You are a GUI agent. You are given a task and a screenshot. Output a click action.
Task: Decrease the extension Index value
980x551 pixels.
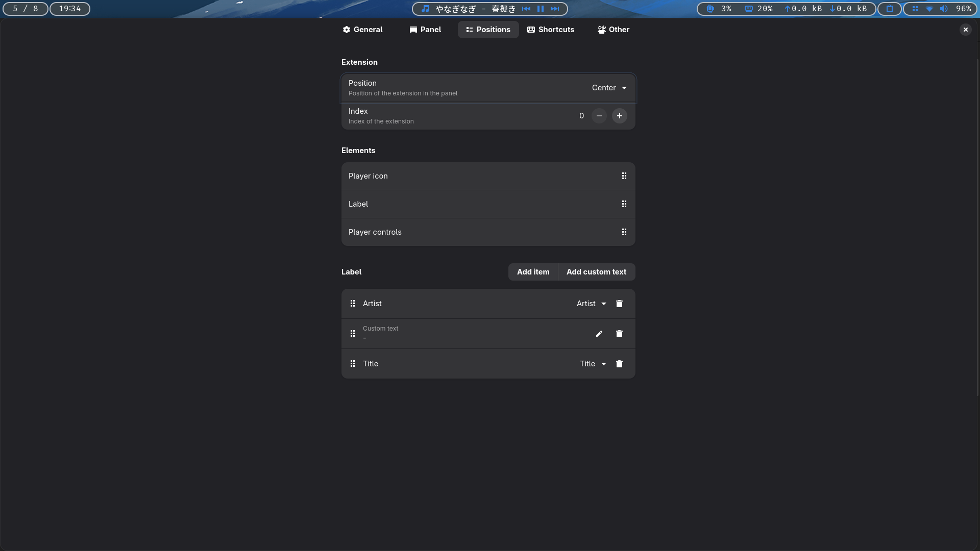[599, 116]
